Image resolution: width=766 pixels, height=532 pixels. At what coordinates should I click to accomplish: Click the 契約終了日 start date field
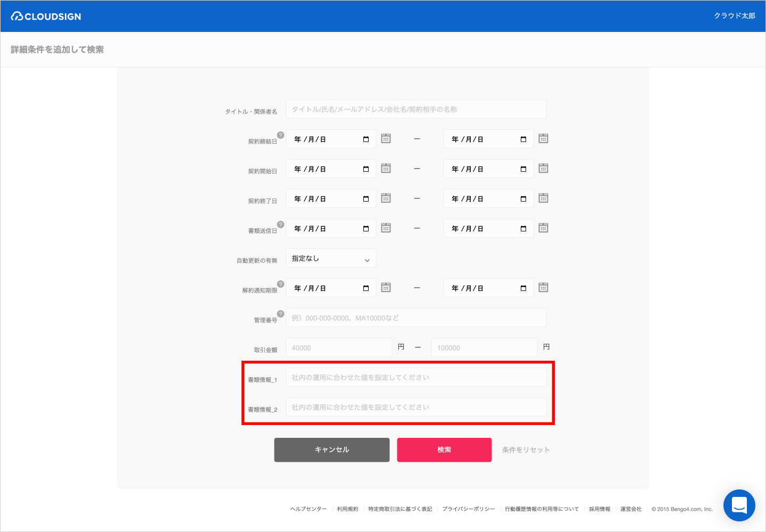click(x=331, y=198)
